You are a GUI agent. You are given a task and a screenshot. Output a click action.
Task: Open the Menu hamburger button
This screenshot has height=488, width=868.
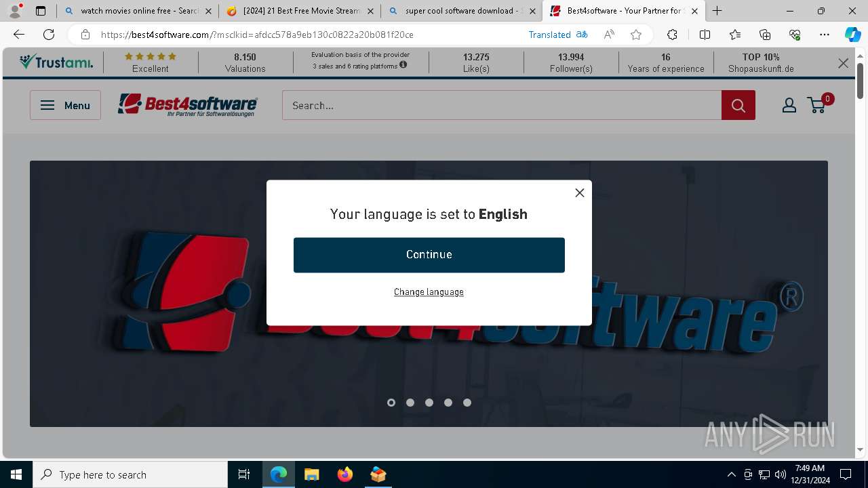[x=65, y=105]
